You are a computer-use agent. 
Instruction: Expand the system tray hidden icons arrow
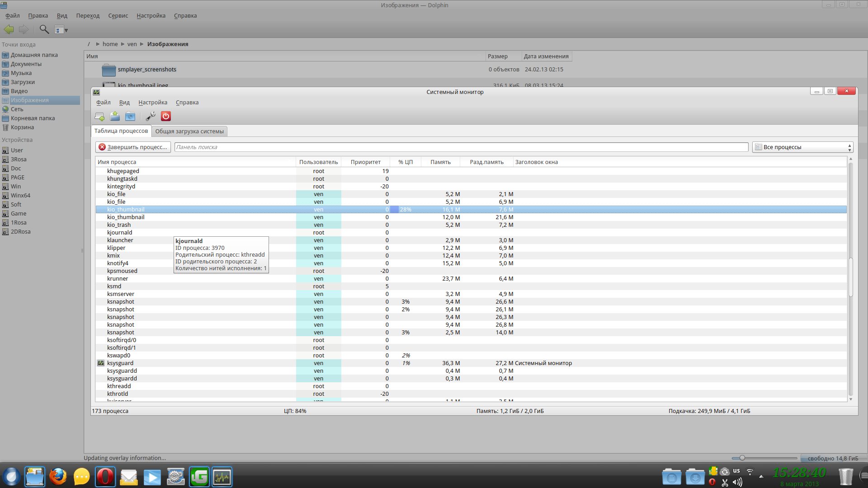[x=761, y=476]
